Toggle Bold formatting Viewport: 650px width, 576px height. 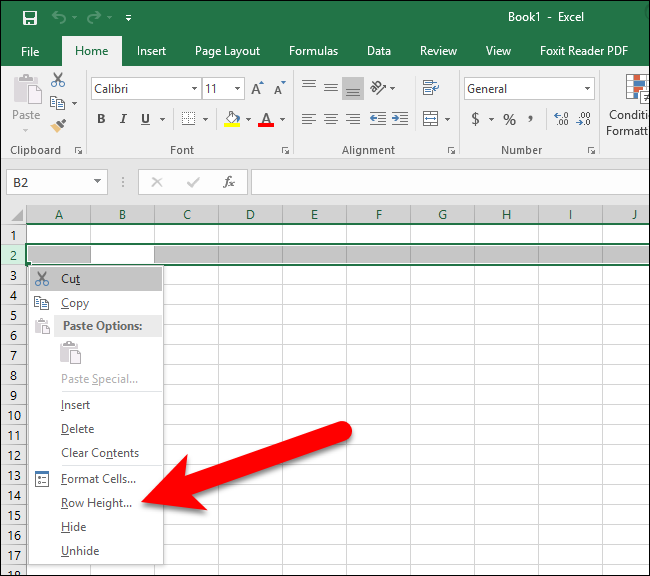click(101, 119)
